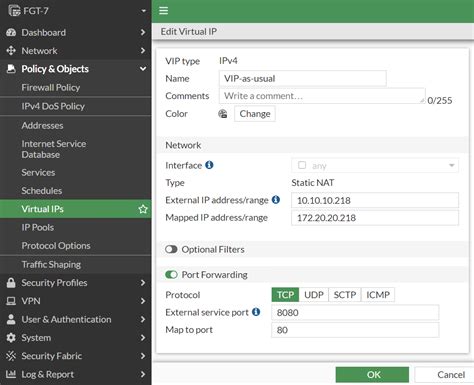
Task: Click the color palette icon
Action: pyautogui.click(x=223, y=114)
